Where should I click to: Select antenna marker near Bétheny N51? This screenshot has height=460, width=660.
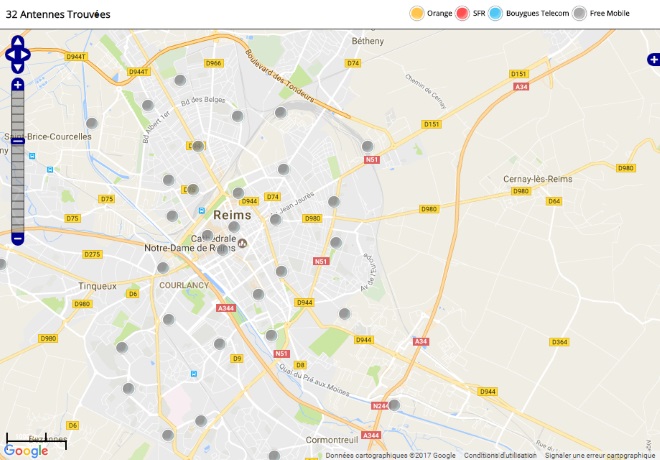[x=367, y=146]
